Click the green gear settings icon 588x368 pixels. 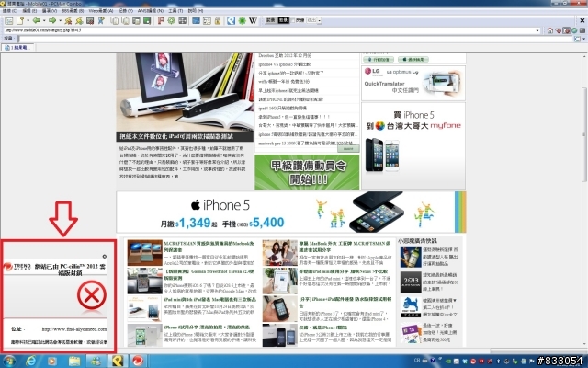[x=172, y=20]
